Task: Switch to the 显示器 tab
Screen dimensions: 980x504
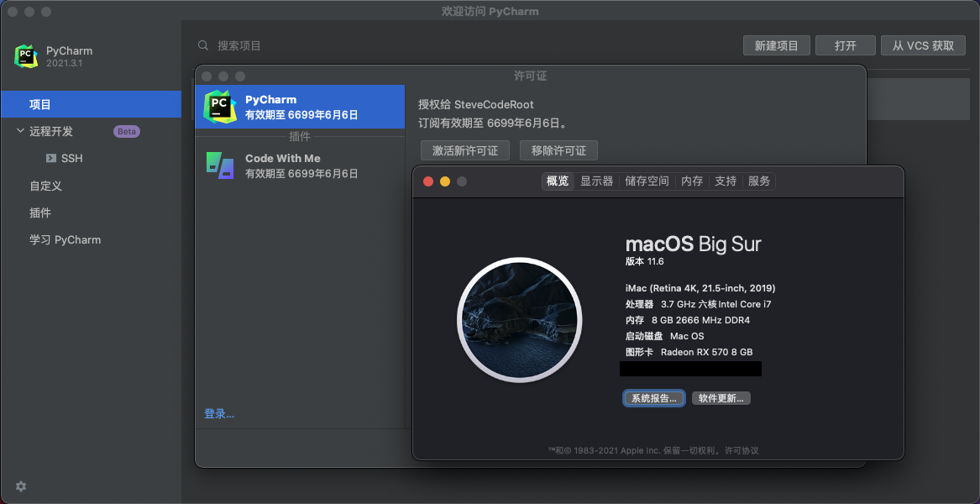Action: [x=597, y=181]
